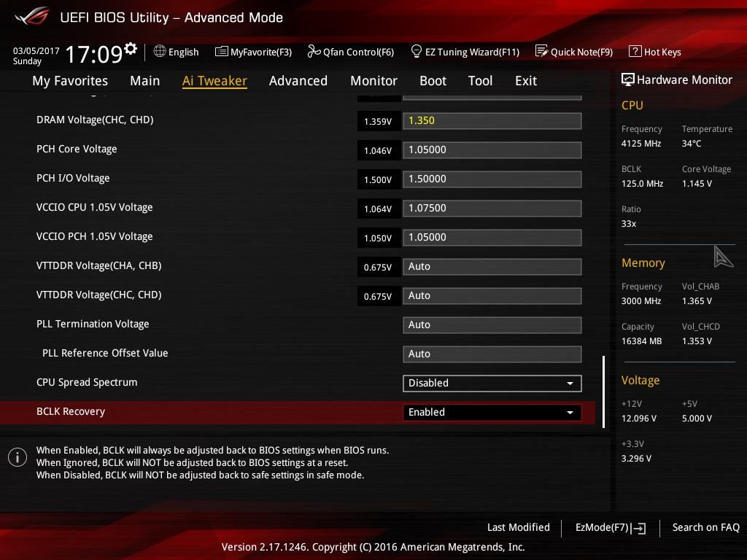Click the Quick Note pencil icon

tap(541, 51)
